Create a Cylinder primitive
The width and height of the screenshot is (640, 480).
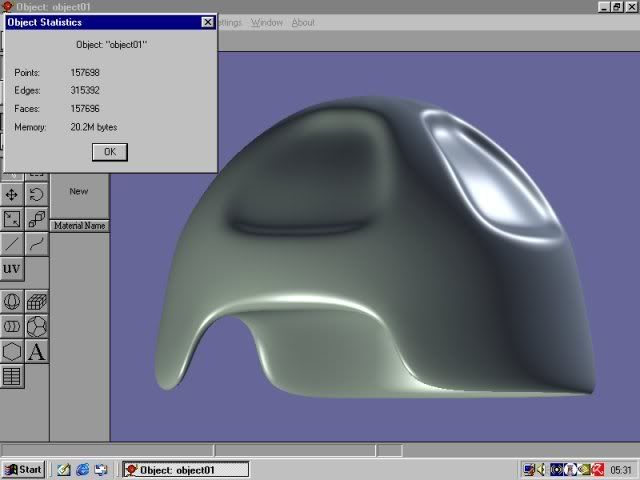tap(12, 326)
